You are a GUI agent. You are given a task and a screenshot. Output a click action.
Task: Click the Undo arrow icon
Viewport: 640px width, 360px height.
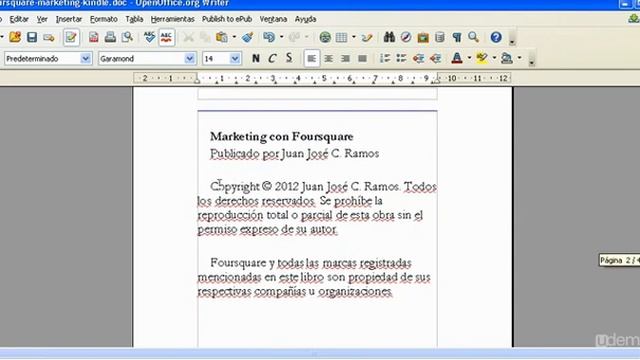269,37
